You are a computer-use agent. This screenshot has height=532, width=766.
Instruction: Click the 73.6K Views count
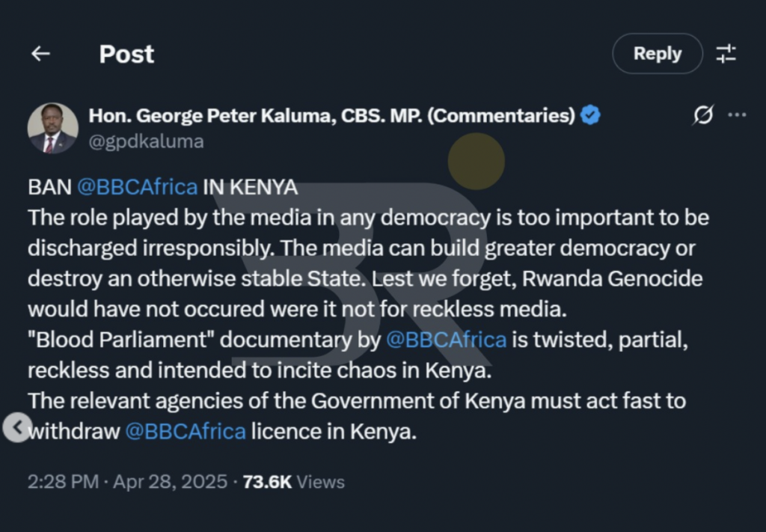[293, 481]
